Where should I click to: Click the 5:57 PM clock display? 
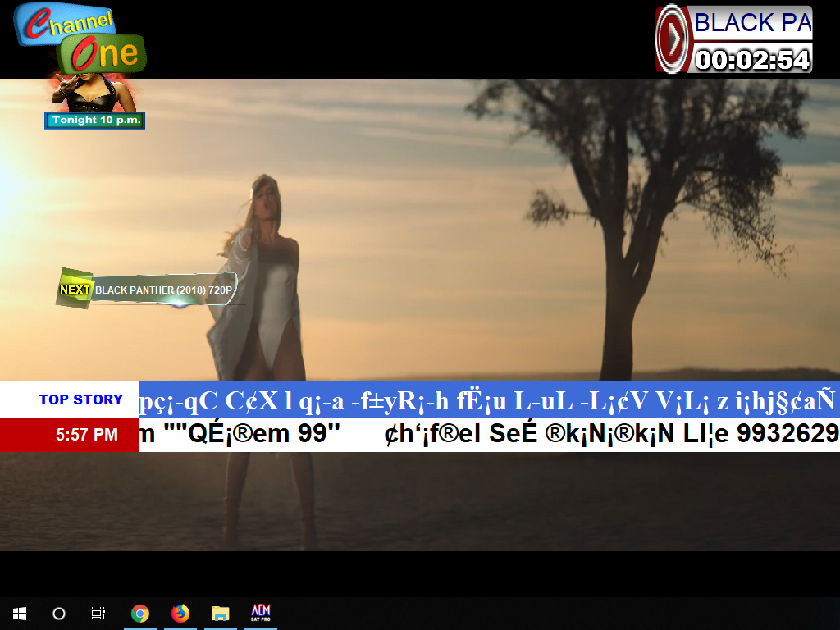(x=86, y=435)
